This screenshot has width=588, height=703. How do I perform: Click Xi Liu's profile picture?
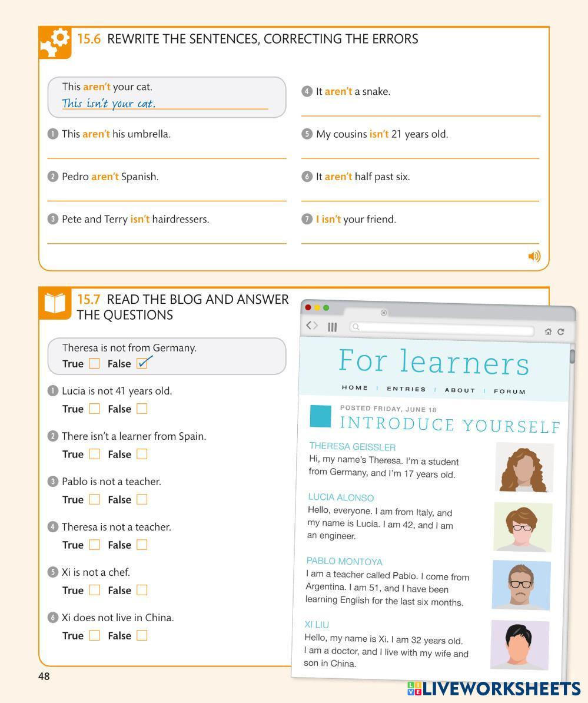tap(520, 644)
